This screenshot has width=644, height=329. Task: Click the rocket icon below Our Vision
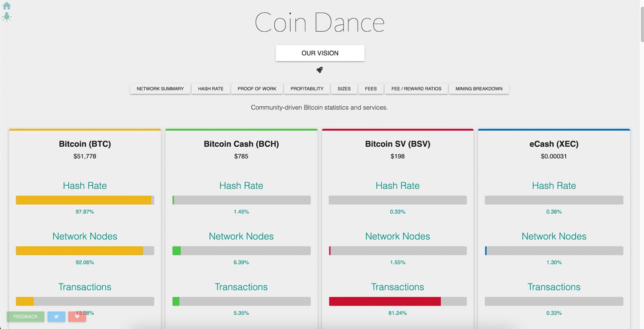coord(319,70)
